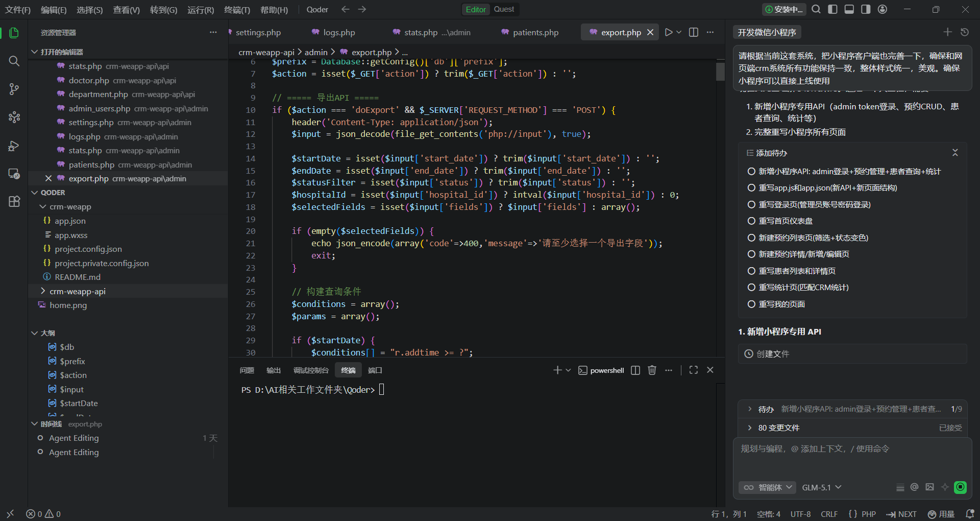Open the Search view in activity bar
The width and height of the screenshot is (980, 521).
[14, 61]
